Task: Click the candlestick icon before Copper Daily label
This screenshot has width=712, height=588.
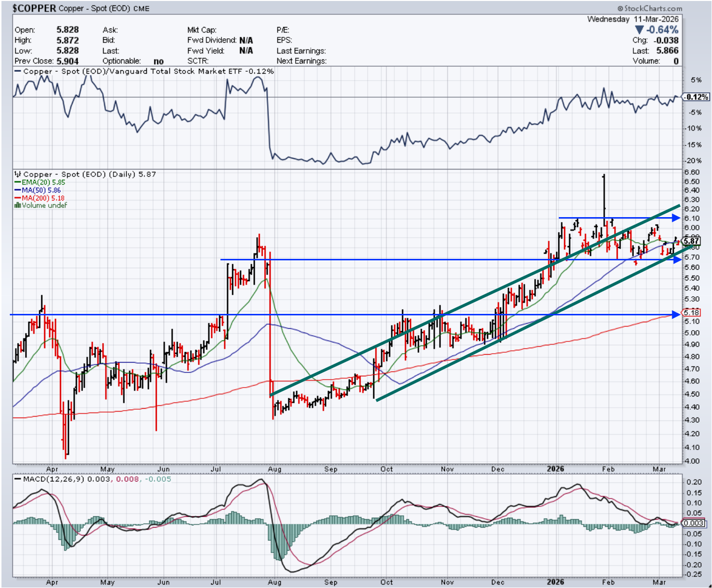Action: 18,174
